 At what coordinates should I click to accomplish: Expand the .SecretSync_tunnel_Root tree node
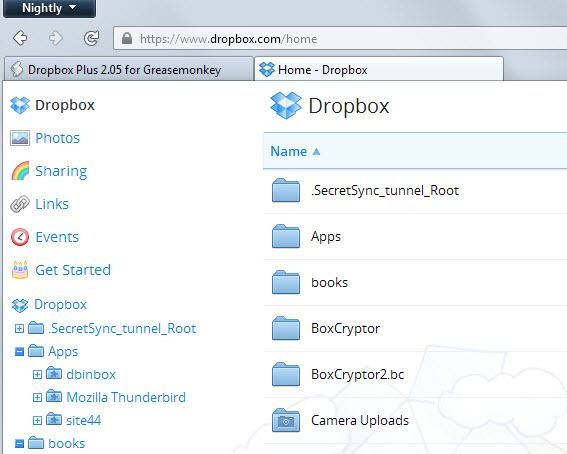[x=19, y=328]
